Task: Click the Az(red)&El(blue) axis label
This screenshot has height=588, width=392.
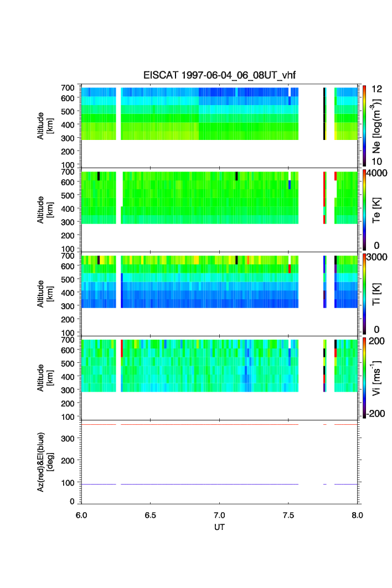Action: pos(45,462)
